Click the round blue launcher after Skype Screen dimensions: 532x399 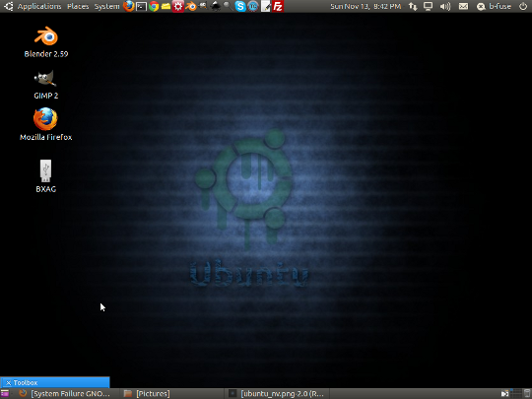click(x=253, y=6)
